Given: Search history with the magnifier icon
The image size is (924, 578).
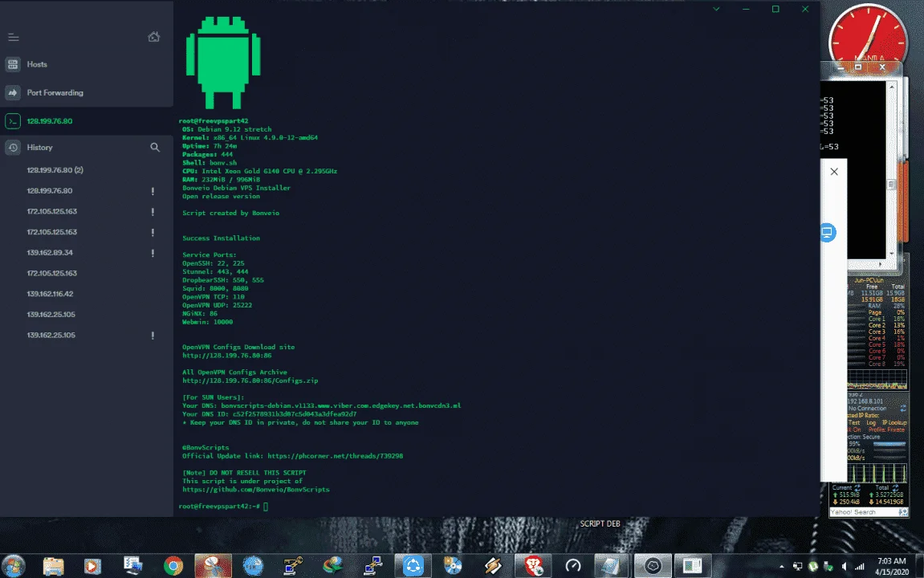Looking at the screenshot, I should pos(155,147).
